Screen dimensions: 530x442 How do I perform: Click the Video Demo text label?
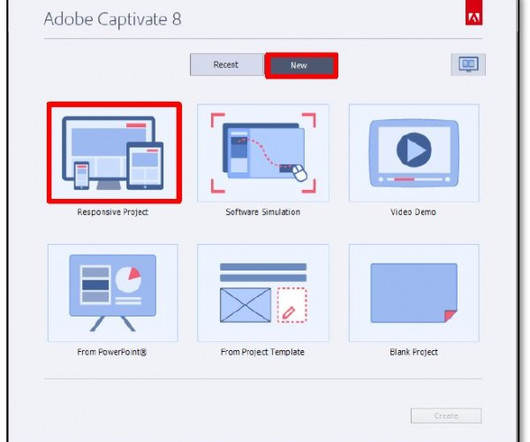pyautogui.click(x=413, y=212)
